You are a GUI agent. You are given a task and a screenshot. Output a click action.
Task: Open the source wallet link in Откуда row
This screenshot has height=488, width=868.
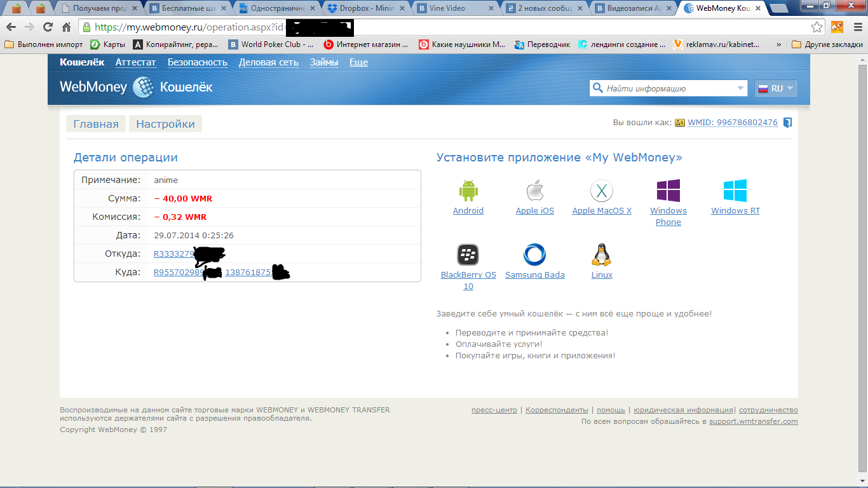175,254
